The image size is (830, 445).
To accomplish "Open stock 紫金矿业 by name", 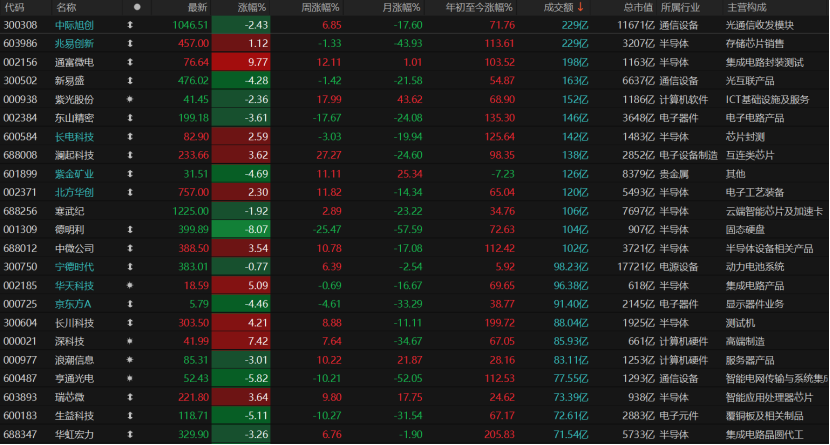I will [74, 174].
